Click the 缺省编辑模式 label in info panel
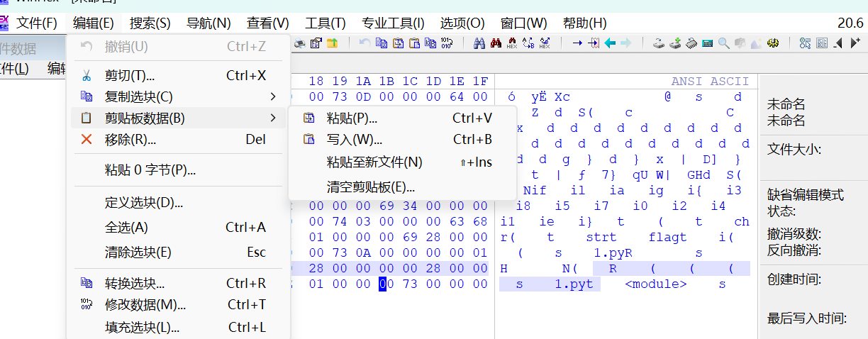 [x=805, y=195]
